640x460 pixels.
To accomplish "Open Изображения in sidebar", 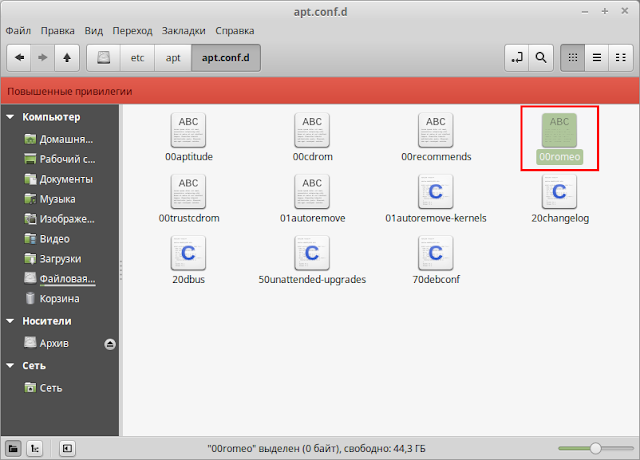I will tap(61, 219).
